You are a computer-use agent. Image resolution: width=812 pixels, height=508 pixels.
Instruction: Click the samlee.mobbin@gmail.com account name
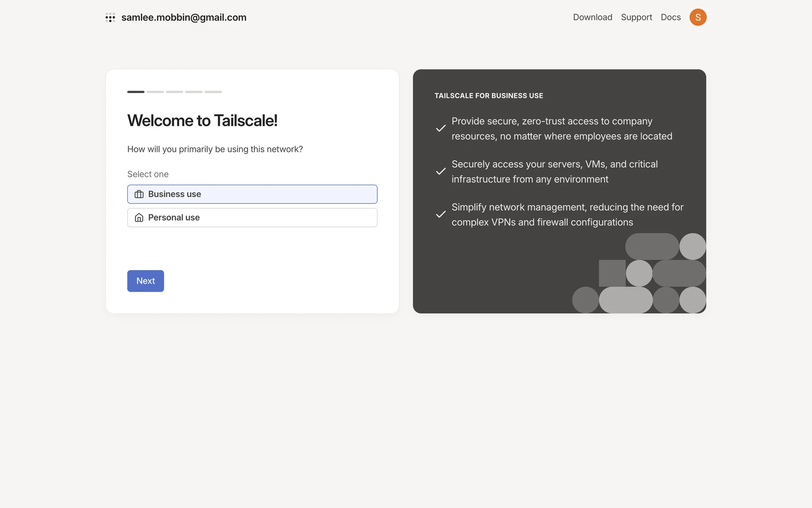click(x=184, y=17)
